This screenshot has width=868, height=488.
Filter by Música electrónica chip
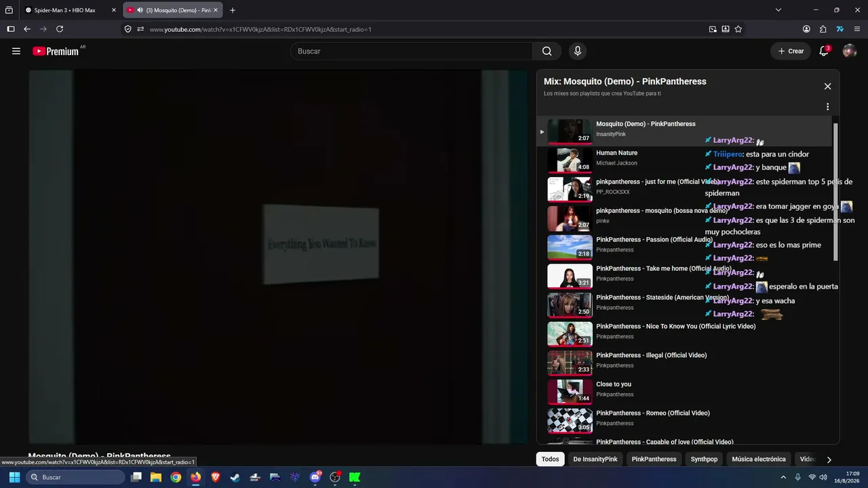[759, 459]
